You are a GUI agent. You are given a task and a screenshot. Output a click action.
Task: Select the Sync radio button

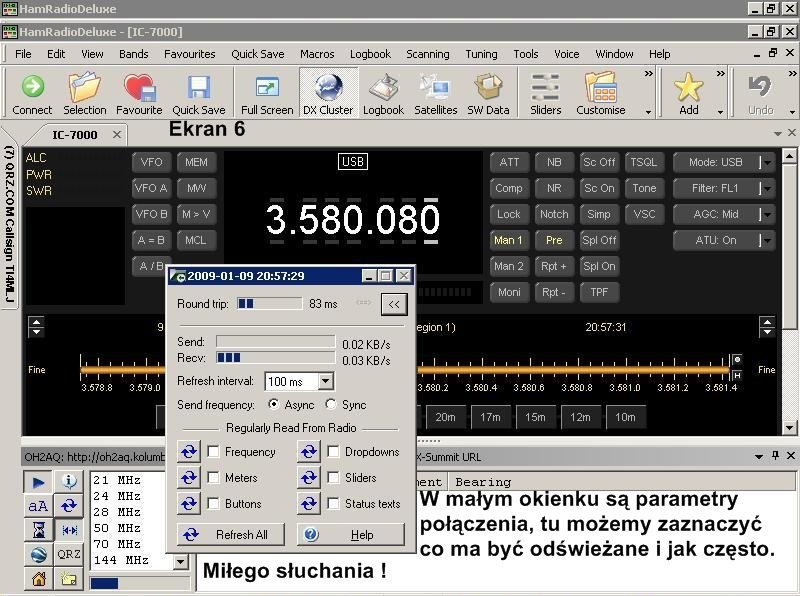[331, 404]
